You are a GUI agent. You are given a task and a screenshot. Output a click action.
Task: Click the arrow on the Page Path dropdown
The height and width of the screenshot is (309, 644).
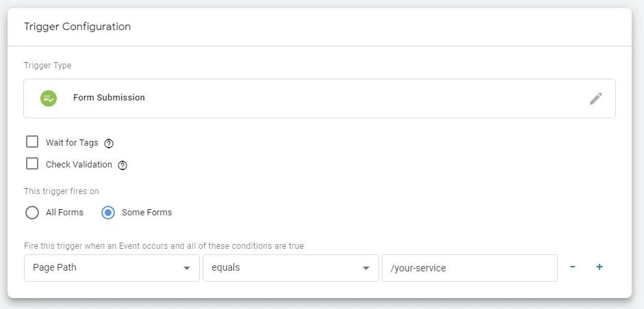click(x=187, y=269)
